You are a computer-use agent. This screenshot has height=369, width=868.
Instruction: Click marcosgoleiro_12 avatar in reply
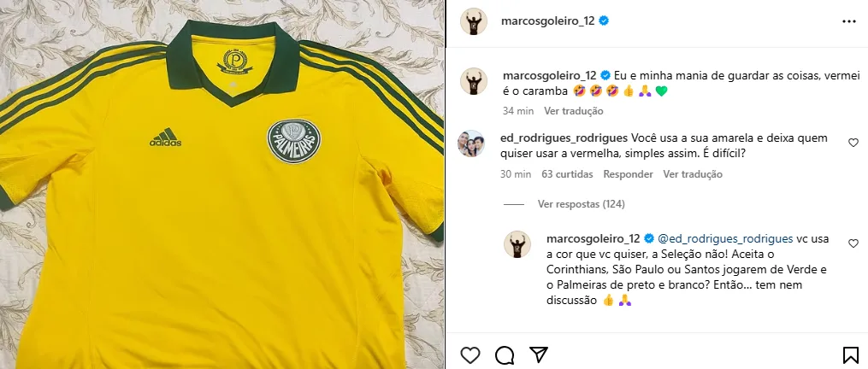[x=517, y=244]
